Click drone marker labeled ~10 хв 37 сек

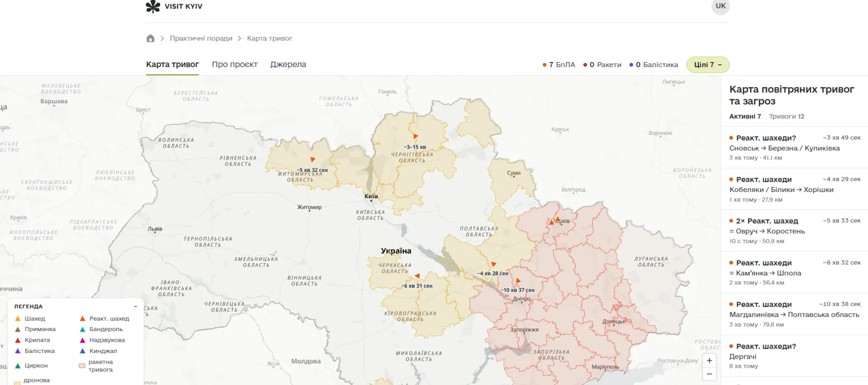[518, 281]
